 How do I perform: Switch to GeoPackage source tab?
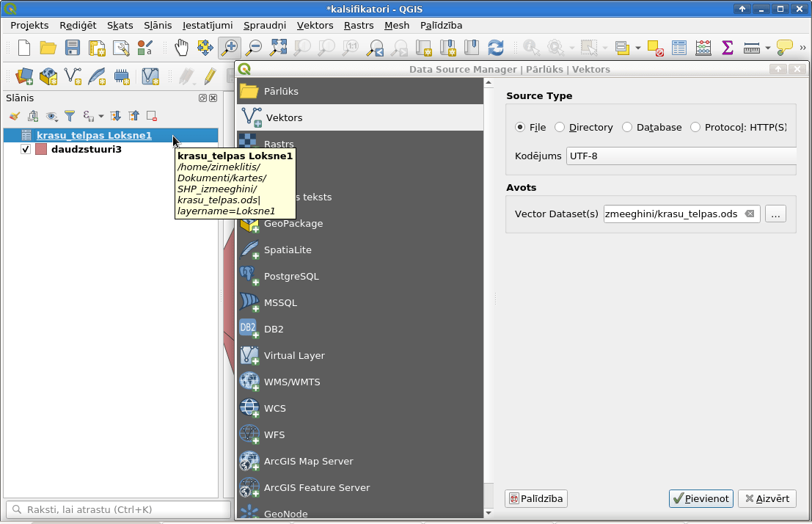coord(360,223)
